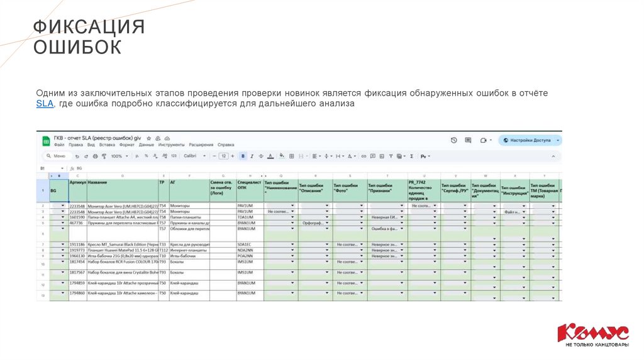Open the Справка menu

[x=226, y=145]
